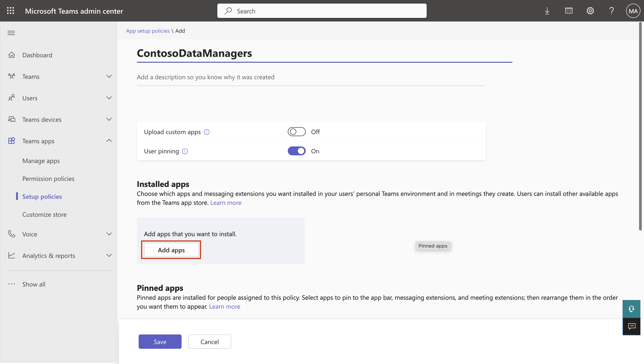
Task: Edit the ContosoDataManagers policy name field
Action: pyautogui.click(x=324, y=53)
